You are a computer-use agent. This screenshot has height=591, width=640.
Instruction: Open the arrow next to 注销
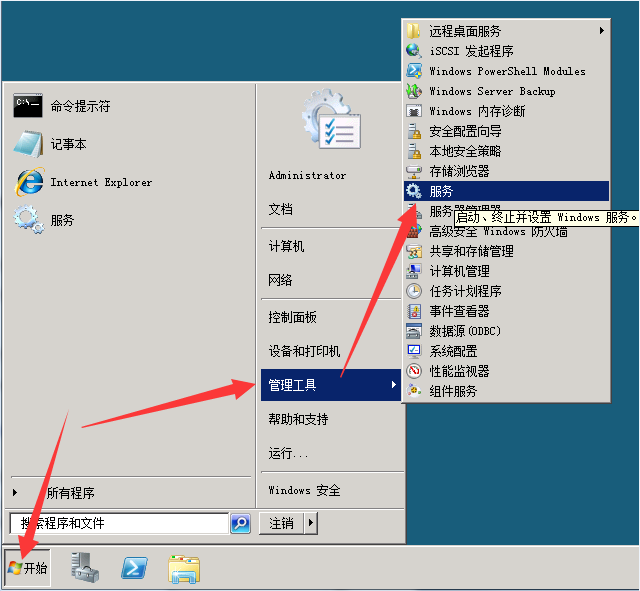point(311,523)
